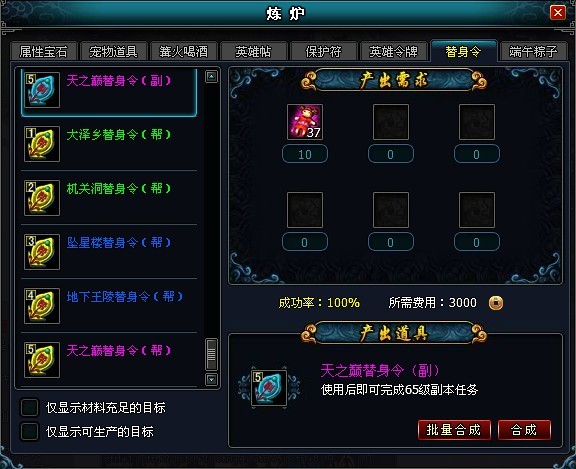Click the 大泽乡替身令（帮）icon
This screenshot has height=469, width=576.
pyautogui.click(x=42, y=144)
